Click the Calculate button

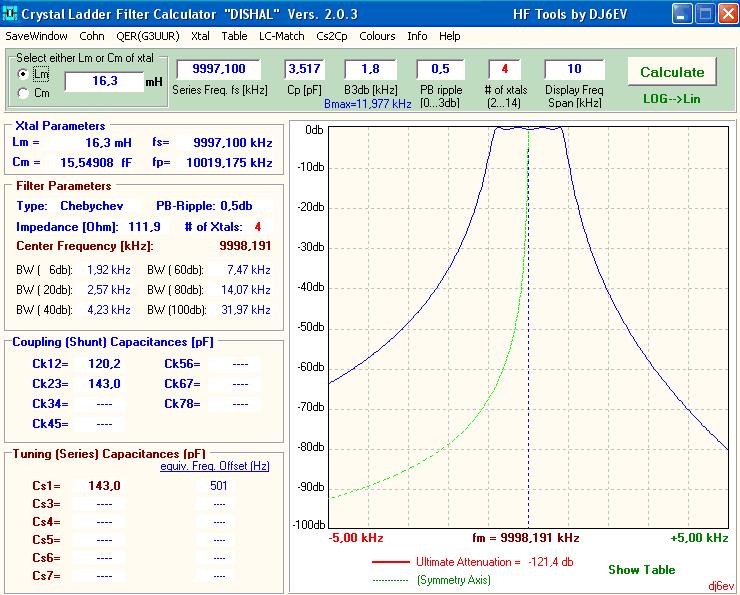[672, 72]
